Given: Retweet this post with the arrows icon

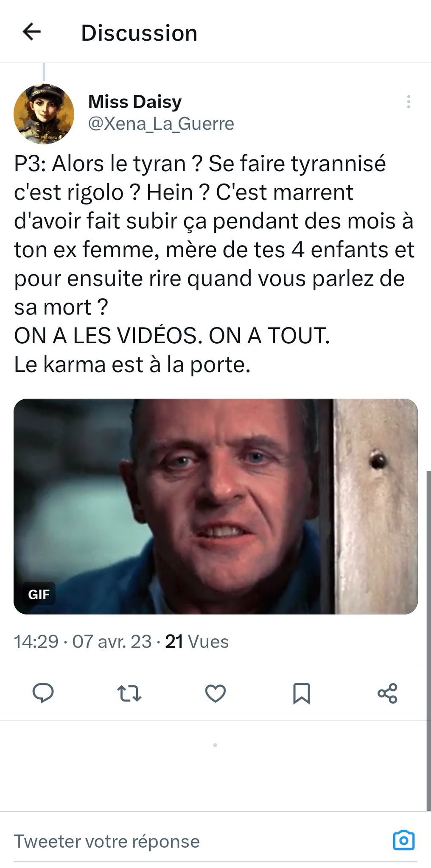Looking at the screenshot, I should click(129, 693).
